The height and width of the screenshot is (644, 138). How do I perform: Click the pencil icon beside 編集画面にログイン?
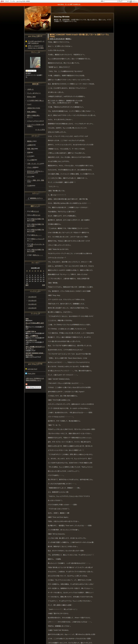coord(29,198)
